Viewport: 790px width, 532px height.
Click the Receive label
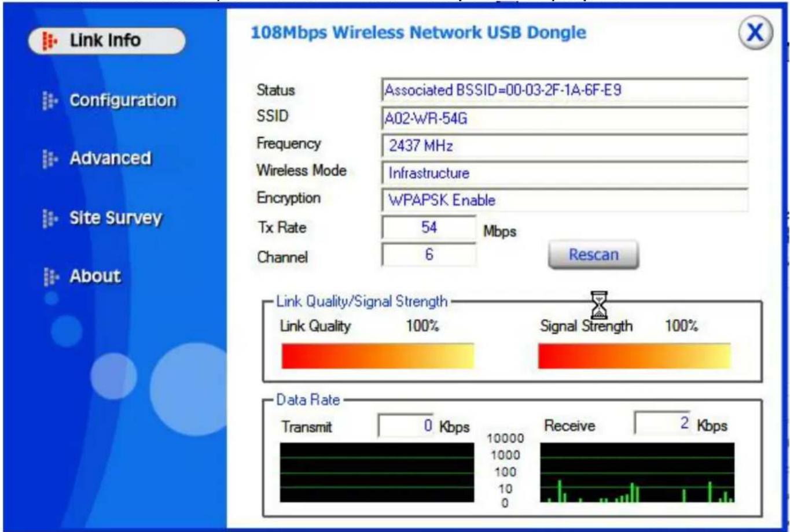569,426
